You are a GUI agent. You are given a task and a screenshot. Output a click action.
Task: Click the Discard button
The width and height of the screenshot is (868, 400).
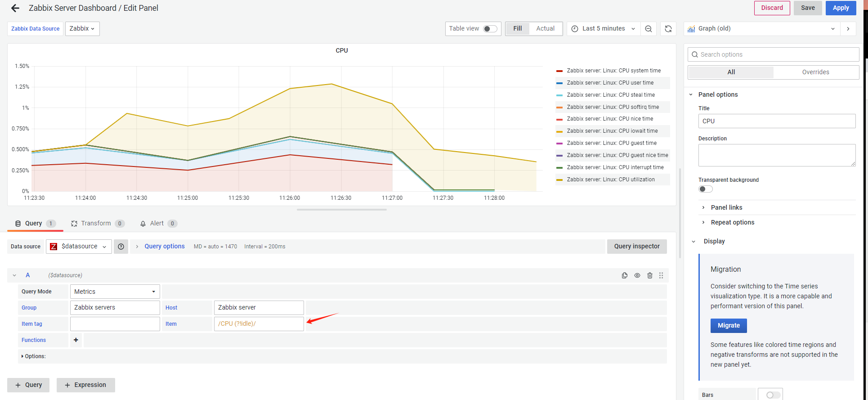[x=772, y=8]
